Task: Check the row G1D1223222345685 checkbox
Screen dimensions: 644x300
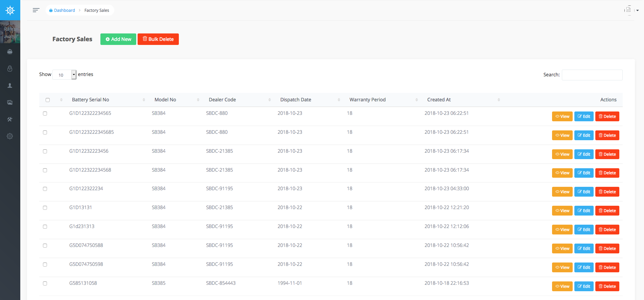Action: pos(45,132)
